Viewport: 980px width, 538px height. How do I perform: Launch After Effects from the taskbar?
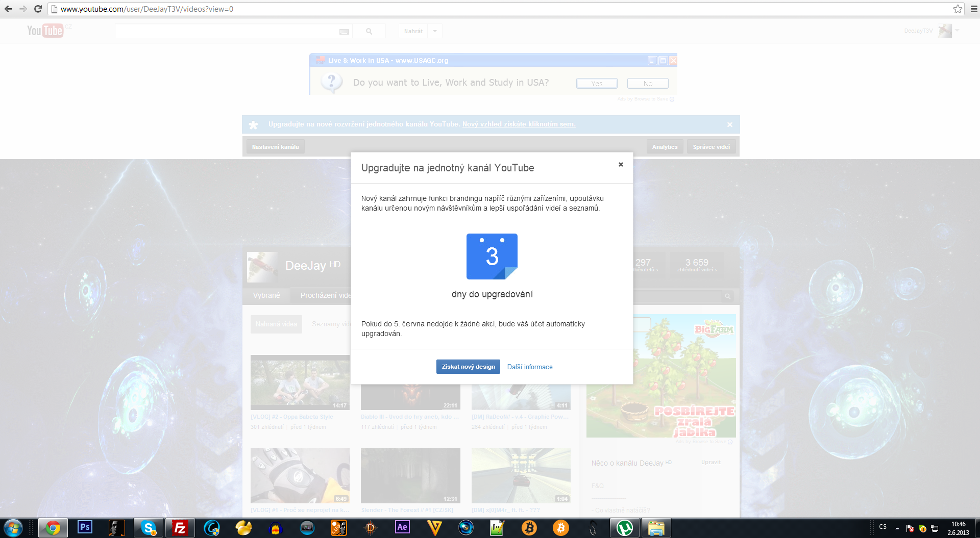402,528
